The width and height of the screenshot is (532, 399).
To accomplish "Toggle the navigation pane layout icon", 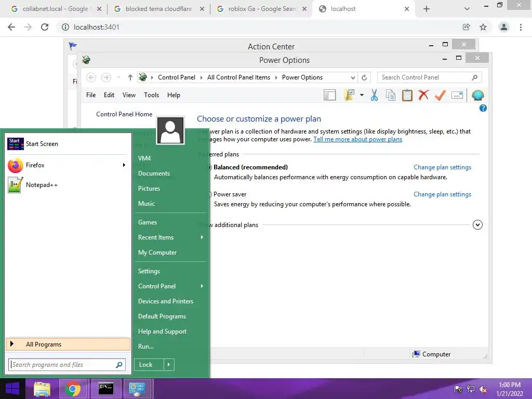I will pyautogui.click(x=329, y=96).
